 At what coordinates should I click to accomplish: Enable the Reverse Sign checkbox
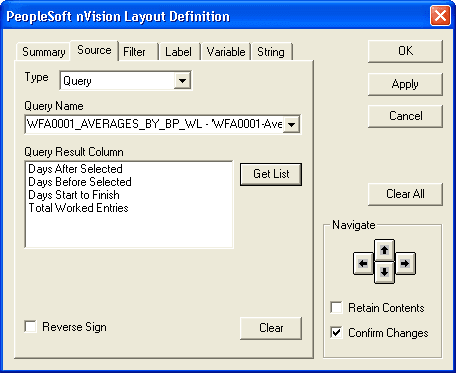click(31, 327)
